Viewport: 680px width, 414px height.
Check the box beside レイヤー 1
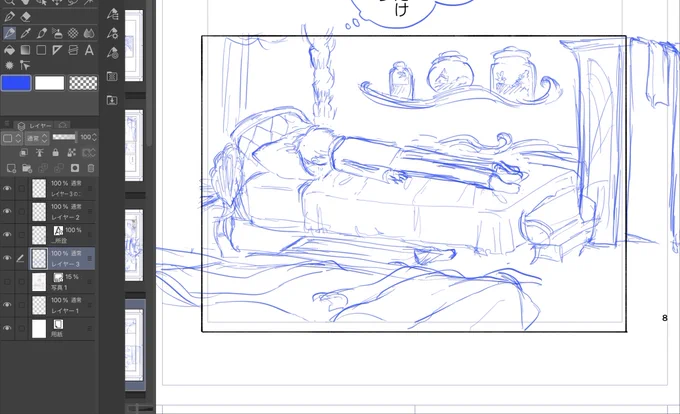(21, 305)
